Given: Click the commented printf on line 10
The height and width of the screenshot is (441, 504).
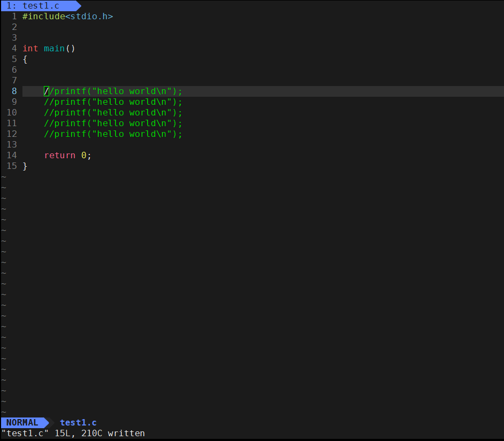Looking at the screenshot, I should [113, 112].
